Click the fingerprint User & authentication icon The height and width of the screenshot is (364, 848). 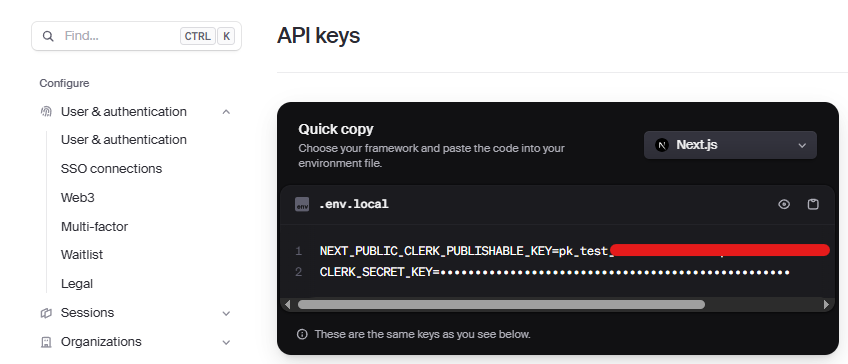click(47, 111)
